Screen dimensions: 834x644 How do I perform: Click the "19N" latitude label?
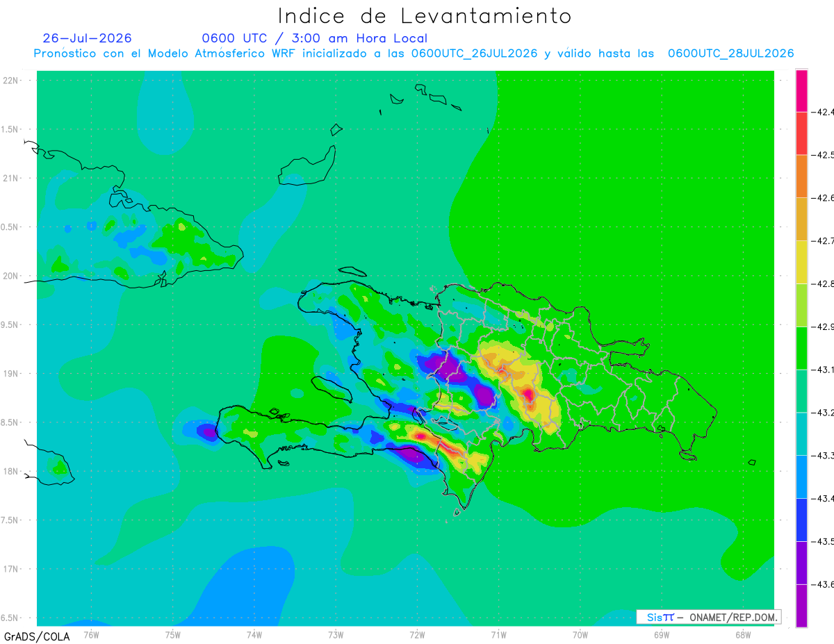(x=11, y=374)
